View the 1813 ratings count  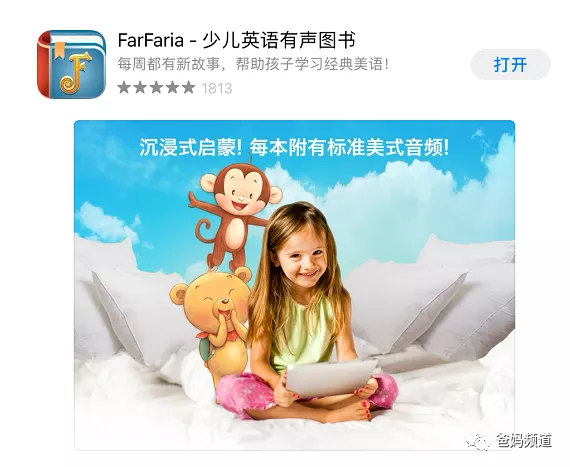click(217, 88)
